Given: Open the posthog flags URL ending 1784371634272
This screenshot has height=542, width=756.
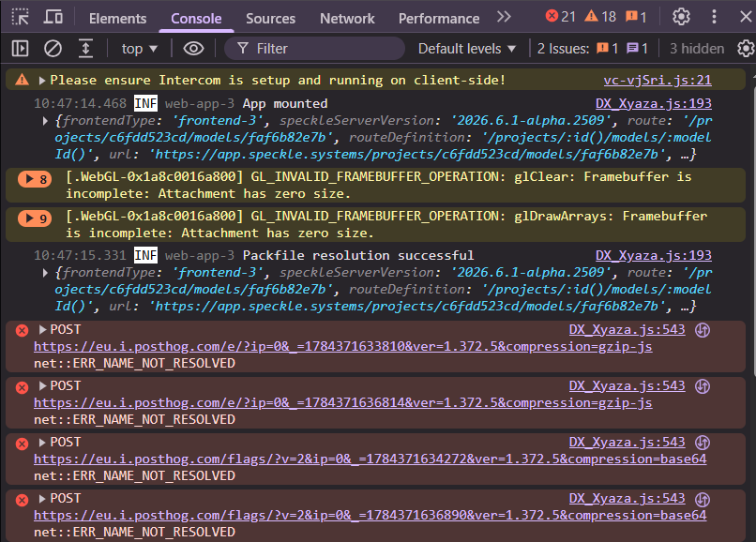Looking at the screenshot, I should tap(370, 459).
